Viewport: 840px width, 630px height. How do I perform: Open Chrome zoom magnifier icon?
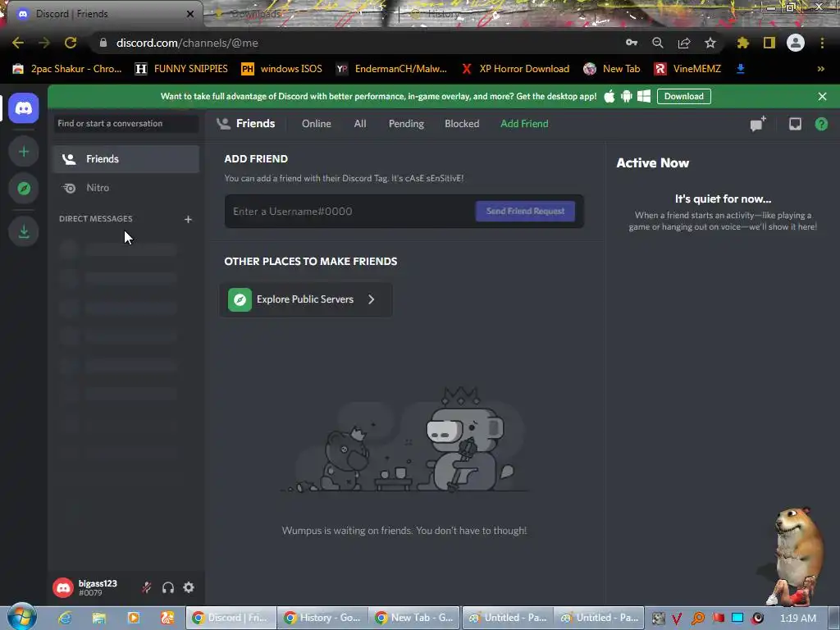(x=658, y=43)
